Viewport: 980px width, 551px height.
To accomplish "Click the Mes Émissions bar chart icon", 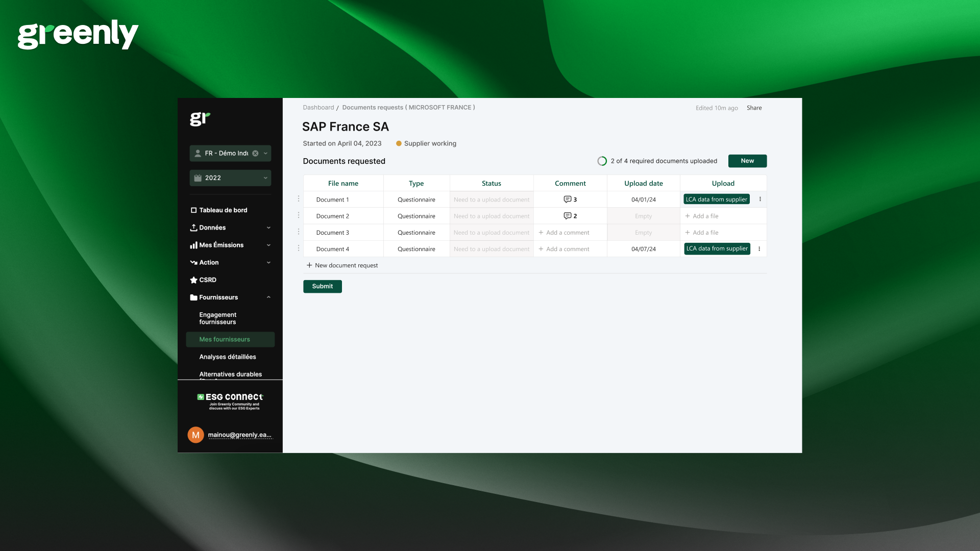I will (193, 245).
